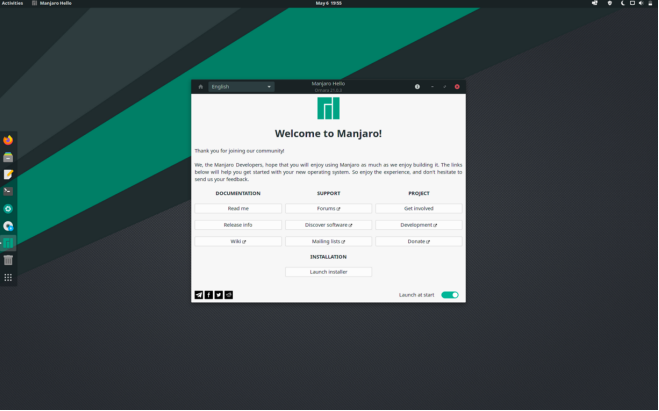Open the Reddit social link

pyautogui.click(x=229, y=295)
